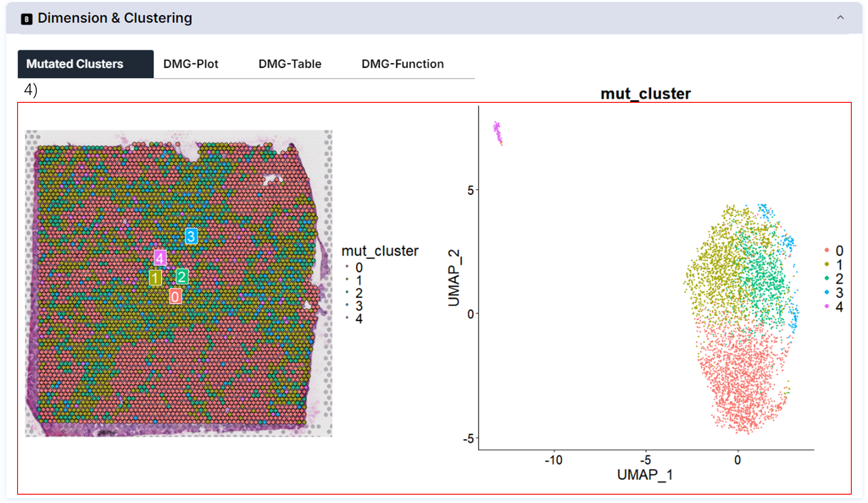
Task: Click cluster 4 magenta dot in UMAP legend
Action: (x=827, y=307)
